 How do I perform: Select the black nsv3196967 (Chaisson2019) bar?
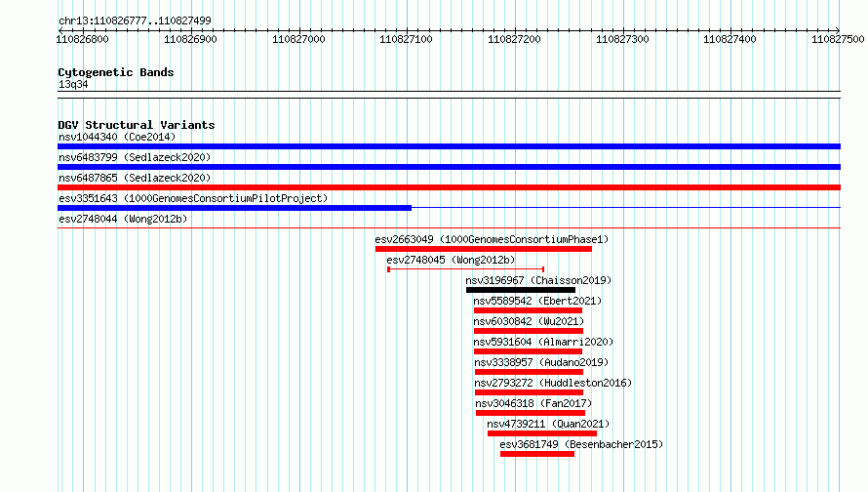(521, 290)
